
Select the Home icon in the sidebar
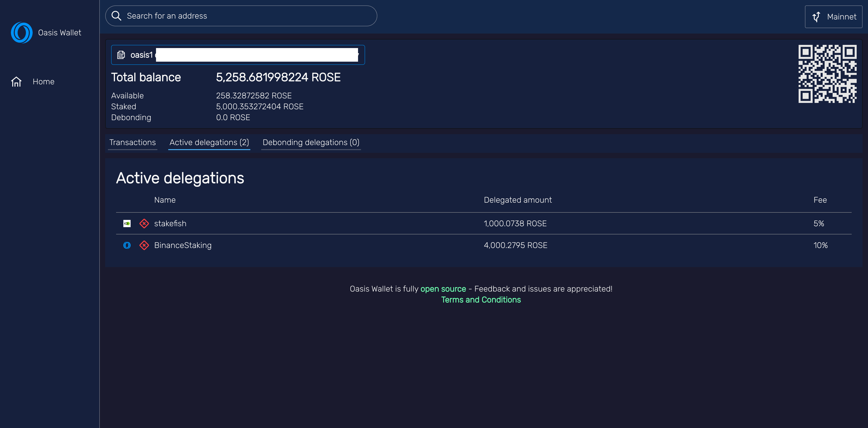click(x=17, y=81)
